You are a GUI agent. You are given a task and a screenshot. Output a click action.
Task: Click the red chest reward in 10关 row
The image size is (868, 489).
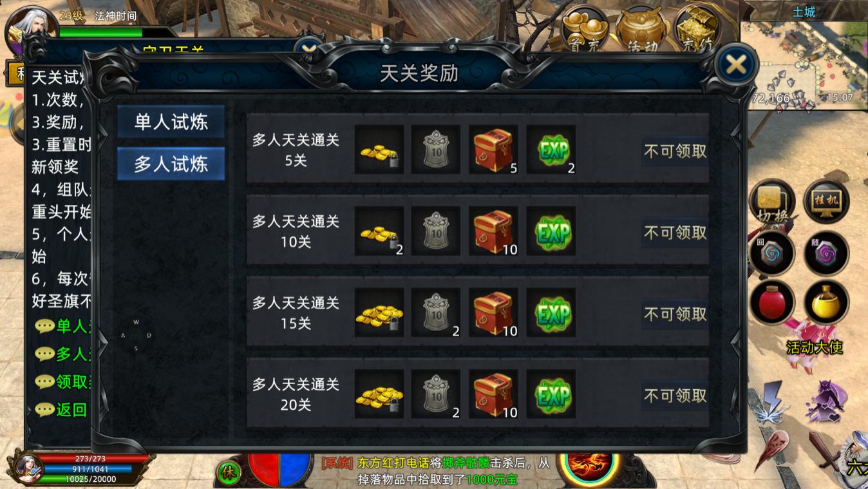(493, 231)
